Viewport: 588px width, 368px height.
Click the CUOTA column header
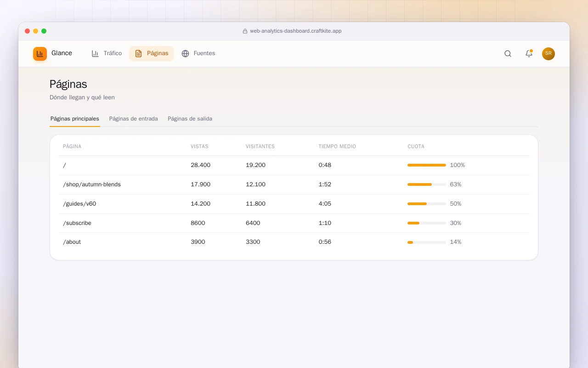tap(416, 147)
